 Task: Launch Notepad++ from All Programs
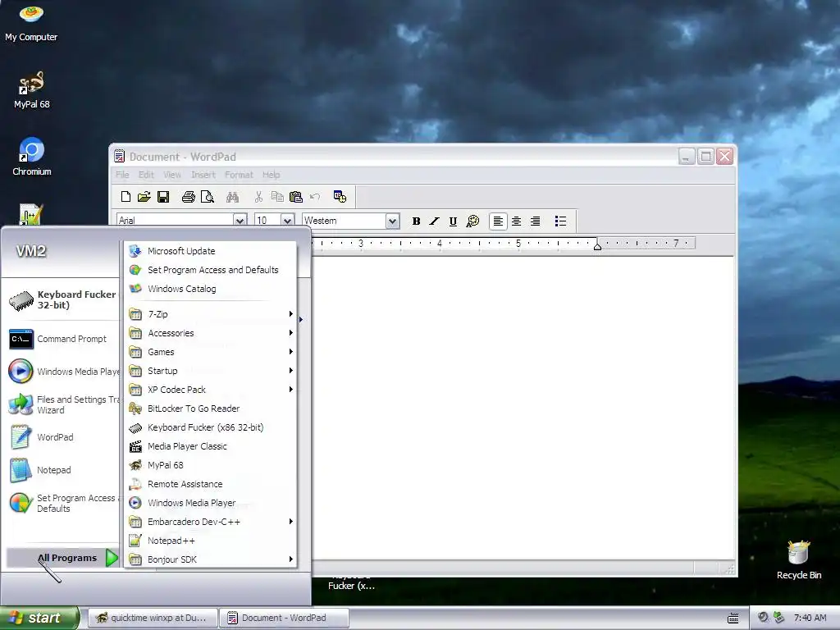[210, 541]
